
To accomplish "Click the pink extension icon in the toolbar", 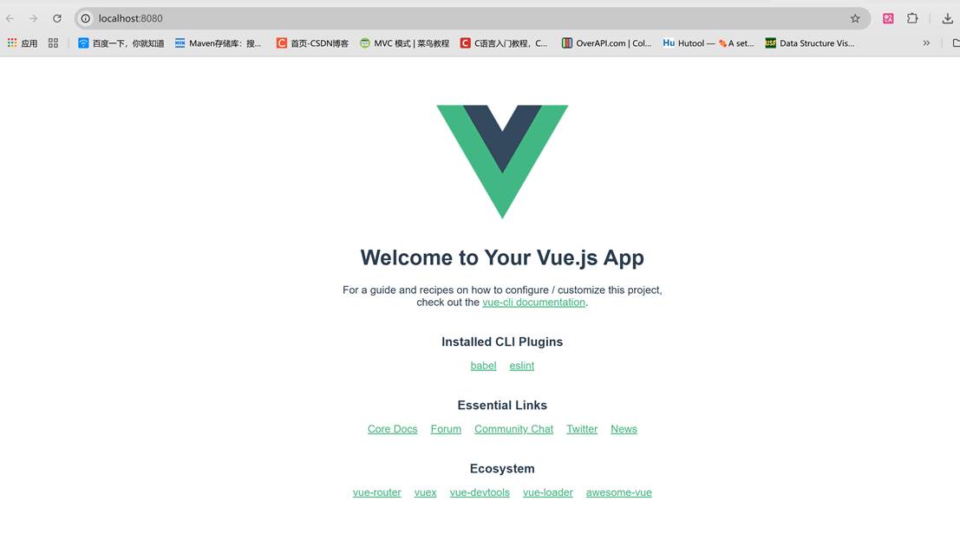I will [x=888, y=18].
